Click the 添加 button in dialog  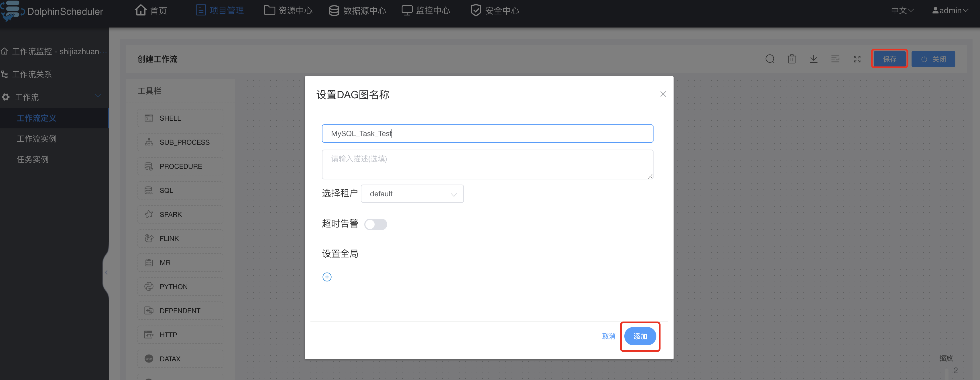pos(640,336)
